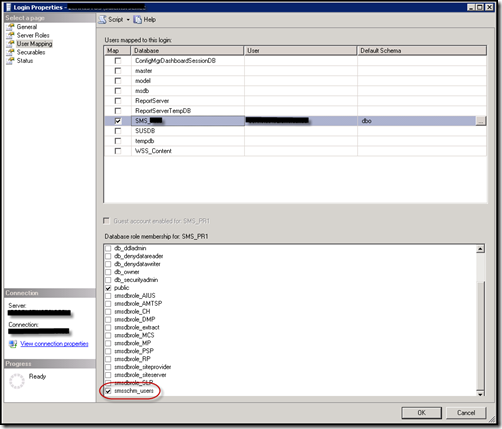502x429 pixels.
Task: Click the OK button
Action: [x=422, y=413]
